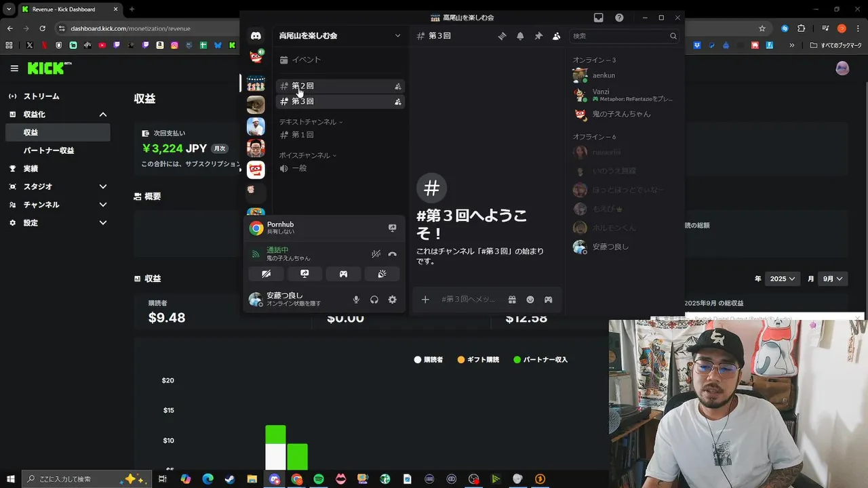Open the 高尾山を楽しむ会 server dropdown menu
Image resolution: width=868 pixels, height=488 pixels.
(x=340, y=36)
